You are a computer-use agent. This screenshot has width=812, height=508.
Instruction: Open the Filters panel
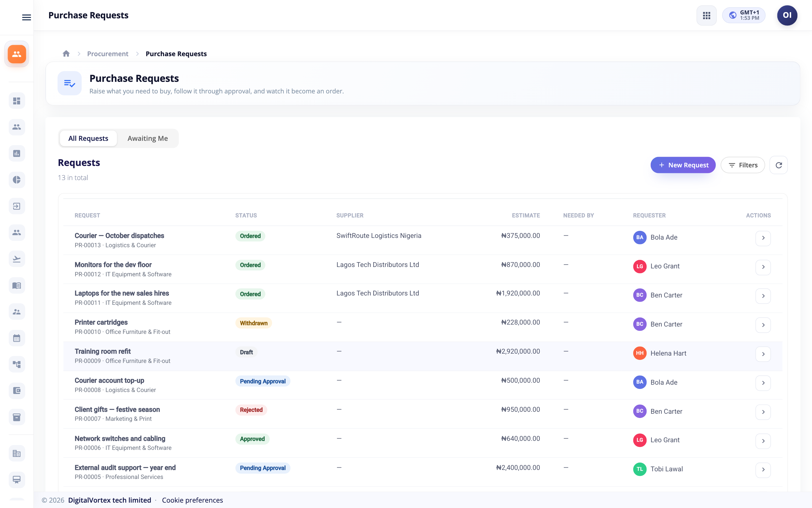tap(743, 165)
